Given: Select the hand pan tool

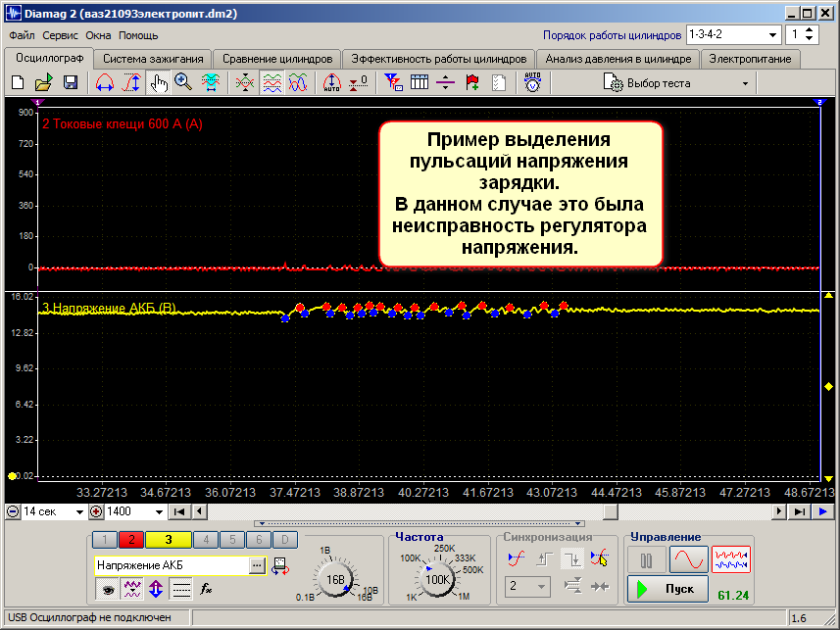Looking at the screenshot, I should click(x=159, y=83).
